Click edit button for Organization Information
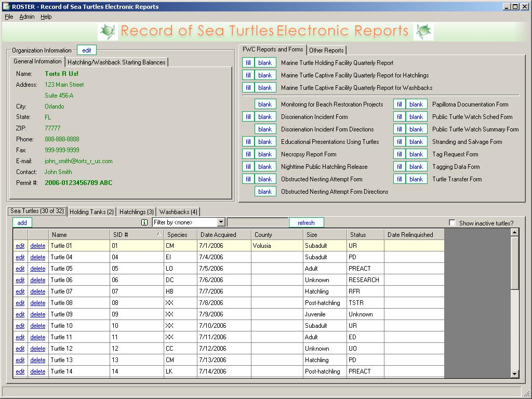This screenshot has width=532, height=399. 87,50
